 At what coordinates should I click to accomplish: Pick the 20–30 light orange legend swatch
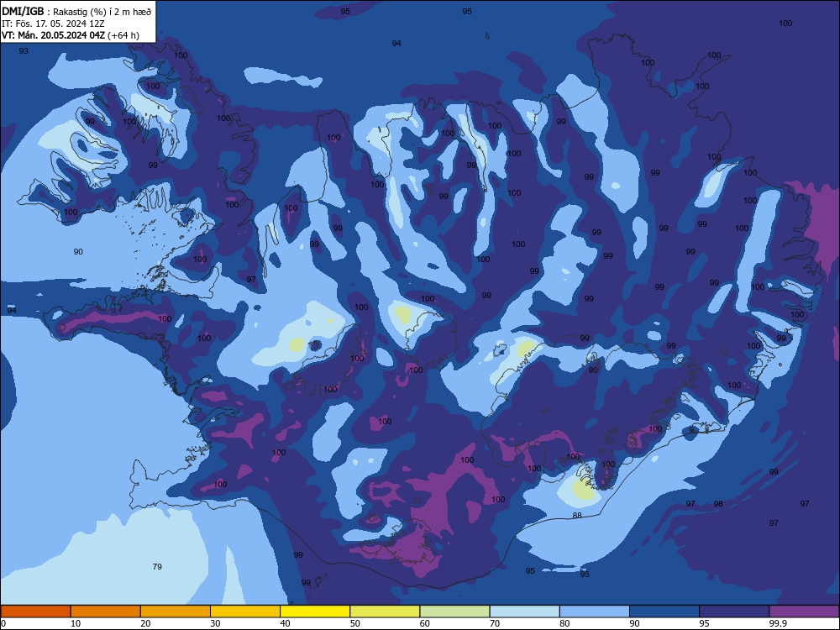pyautogui.click(x=176, y=612)
